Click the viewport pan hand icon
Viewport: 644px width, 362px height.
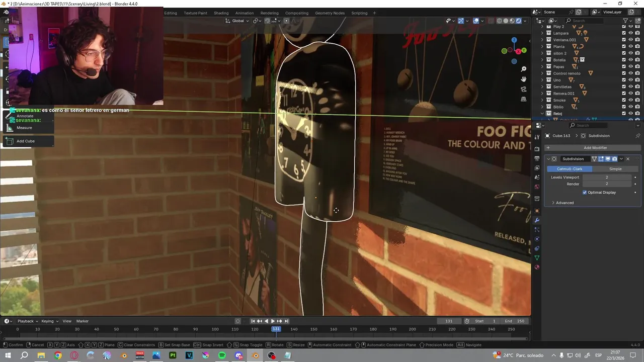pos(524,79)
